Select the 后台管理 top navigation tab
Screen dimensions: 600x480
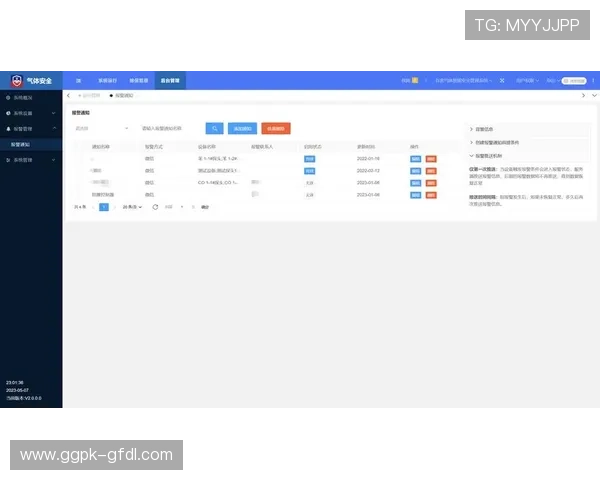tap(170, 80)
